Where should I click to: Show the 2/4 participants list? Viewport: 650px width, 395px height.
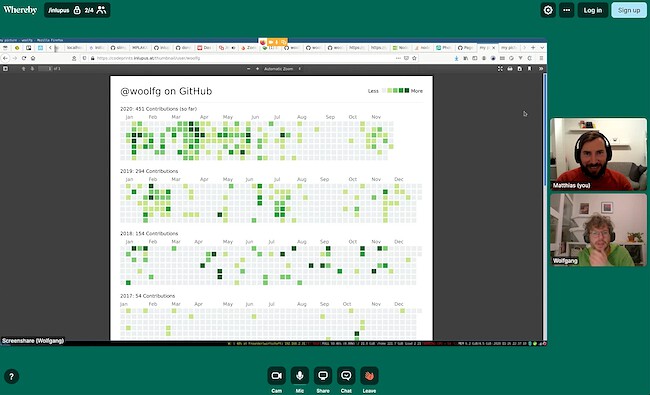[96, 10]
